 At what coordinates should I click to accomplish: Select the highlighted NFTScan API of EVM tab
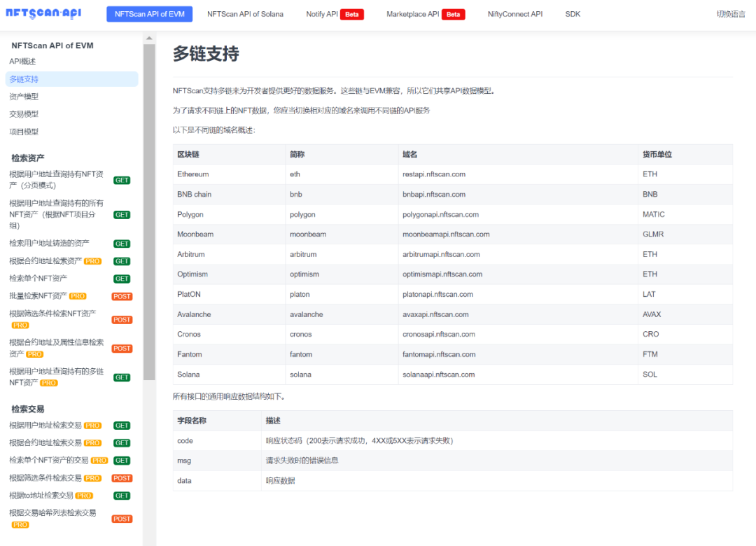pos(149,13)
